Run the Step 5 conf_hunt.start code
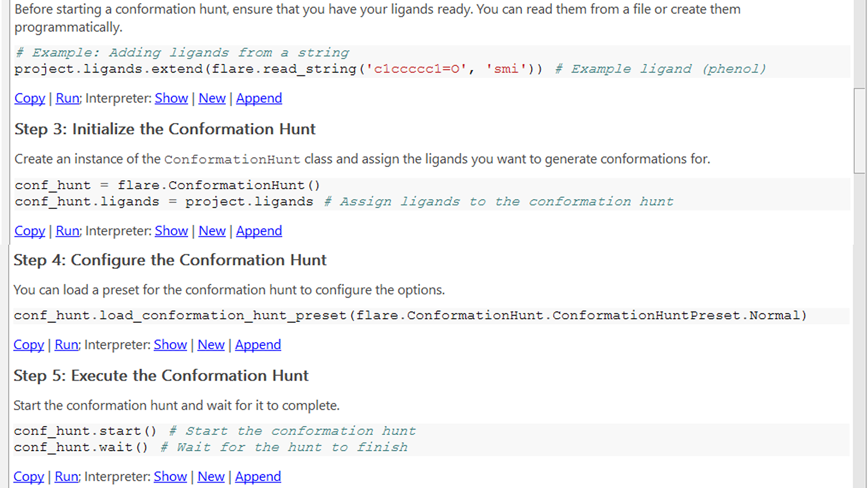The image size is (868, 488). coord(67,477)
